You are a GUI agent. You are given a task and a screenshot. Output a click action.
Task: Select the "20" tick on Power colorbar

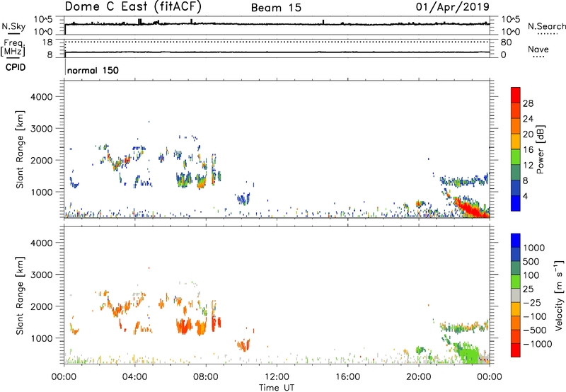(528, 134)
